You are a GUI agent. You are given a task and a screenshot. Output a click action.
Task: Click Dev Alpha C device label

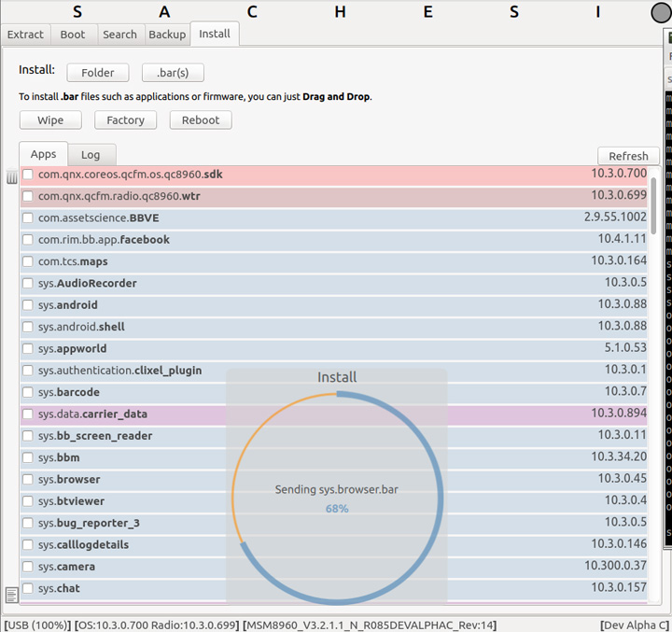pos(635,625)
